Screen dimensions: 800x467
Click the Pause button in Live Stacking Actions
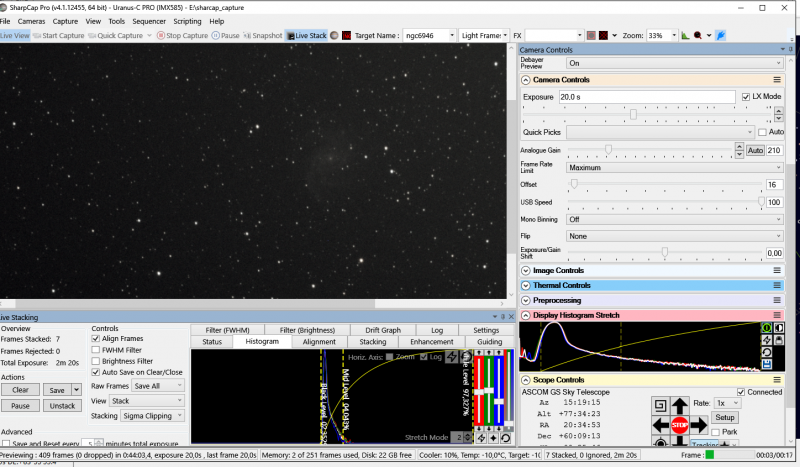[20, 406]
